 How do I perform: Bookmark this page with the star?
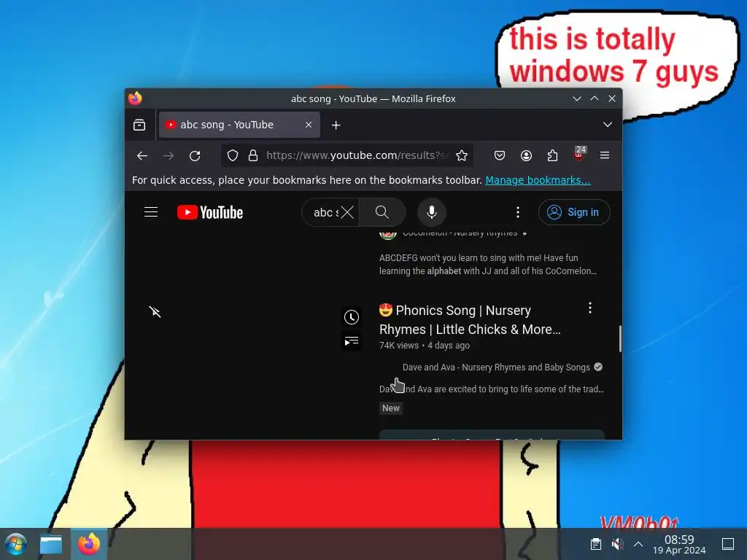(462, 156)
